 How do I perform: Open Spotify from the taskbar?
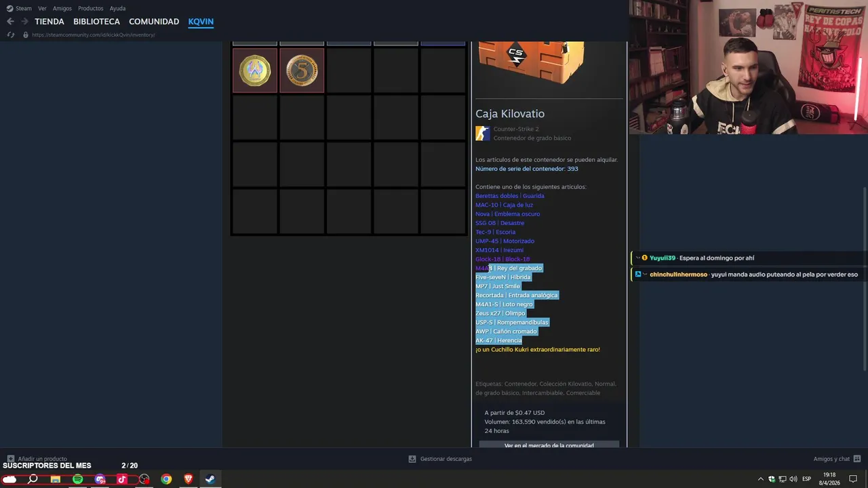point(78,479)
